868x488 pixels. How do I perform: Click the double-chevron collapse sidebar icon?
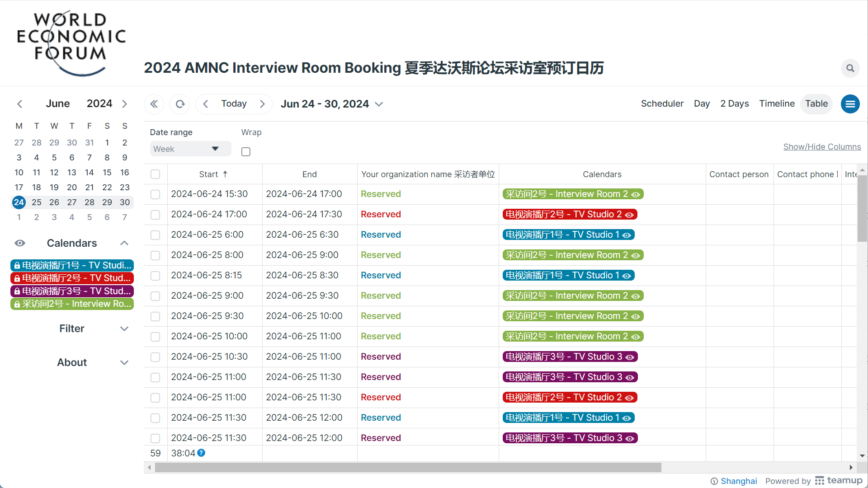154,104
